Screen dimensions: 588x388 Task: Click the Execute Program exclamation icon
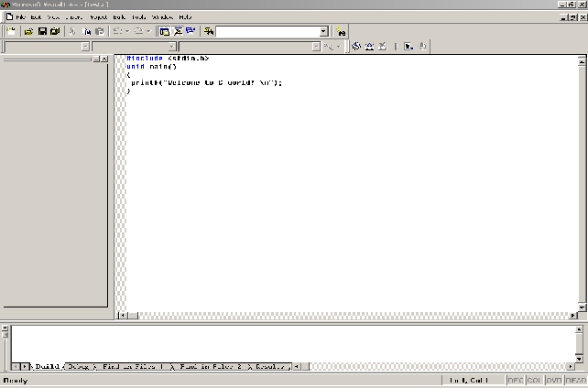(x=396, y=46)
